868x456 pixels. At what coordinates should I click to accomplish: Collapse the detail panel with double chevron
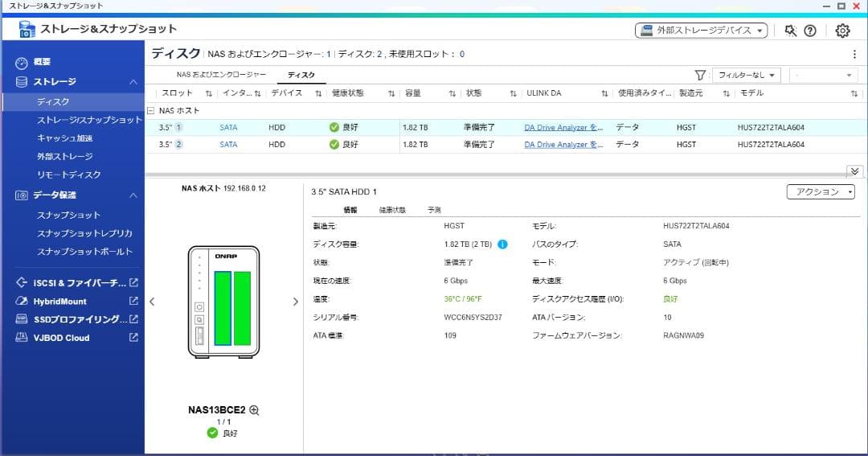854,171
